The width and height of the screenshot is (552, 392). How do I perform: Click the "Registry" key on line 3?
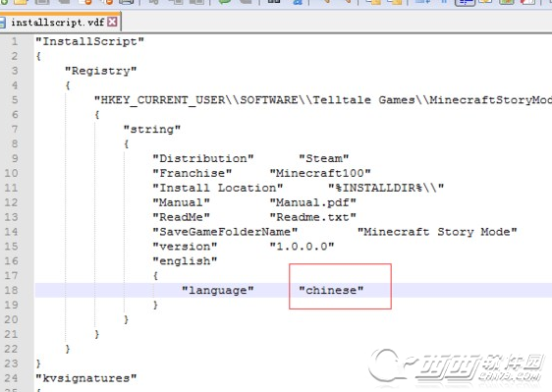[101, 71]
